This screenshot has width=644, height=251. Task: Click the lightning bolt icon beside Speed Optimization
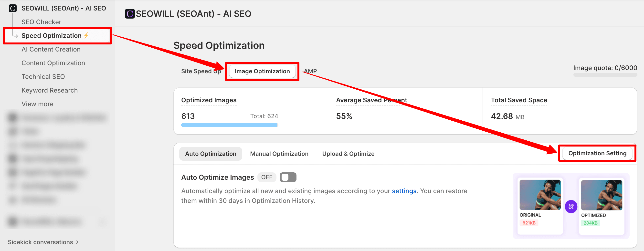pyautogui.click(x=86, y=35)
